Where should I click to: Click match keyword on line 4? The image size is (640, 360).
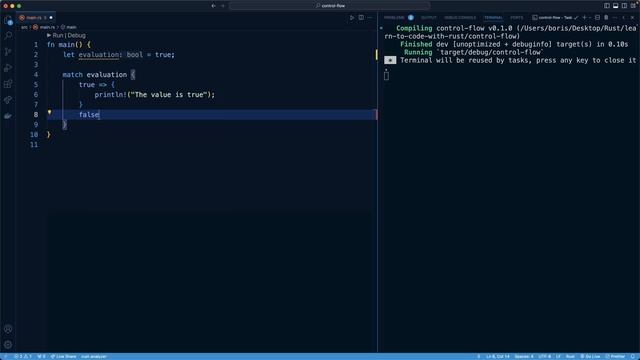point(73,75)
